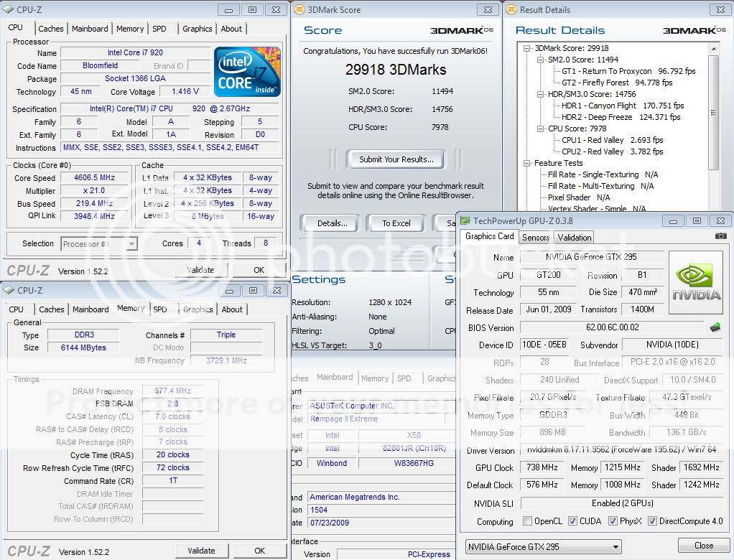Collapse the Feature Tests tree node

coord(527,163)
